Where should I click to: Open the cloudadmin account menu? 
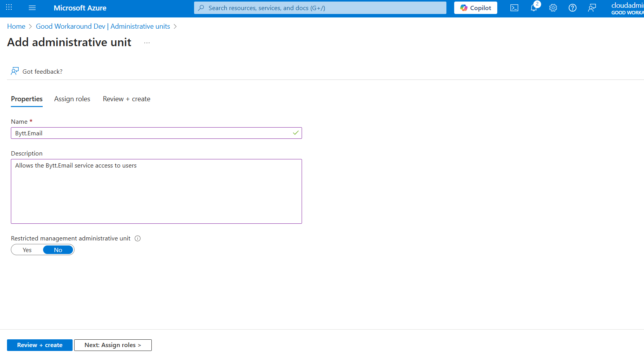tap(627, 8)
